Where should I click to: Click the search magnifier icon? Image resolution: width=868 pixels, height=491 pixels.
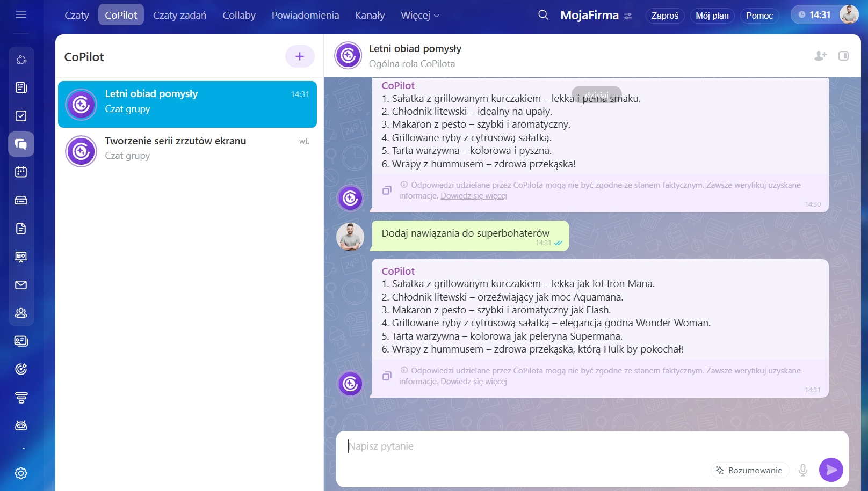tap(543, 15)
